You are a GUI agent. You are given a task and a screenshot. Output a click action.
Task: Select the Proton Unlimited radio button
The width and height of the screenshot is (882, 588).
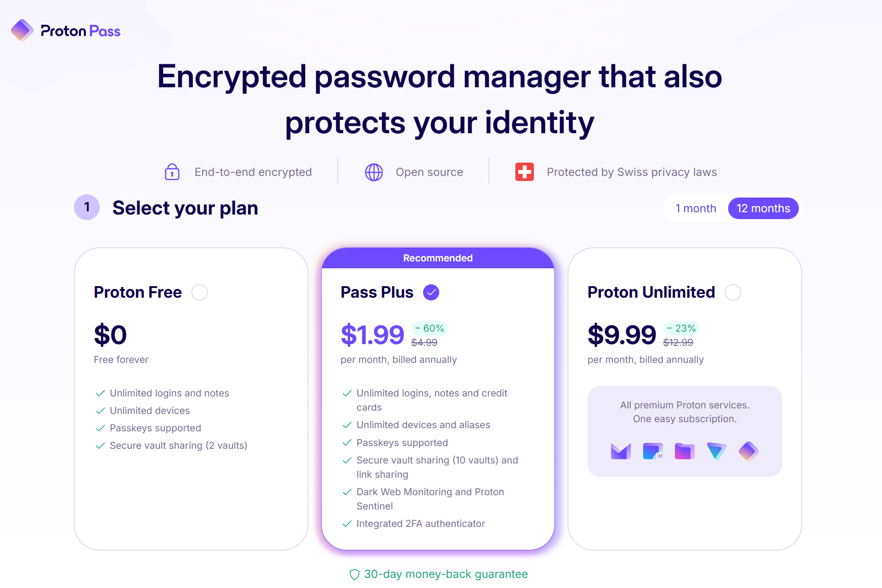tap(732, 294)
